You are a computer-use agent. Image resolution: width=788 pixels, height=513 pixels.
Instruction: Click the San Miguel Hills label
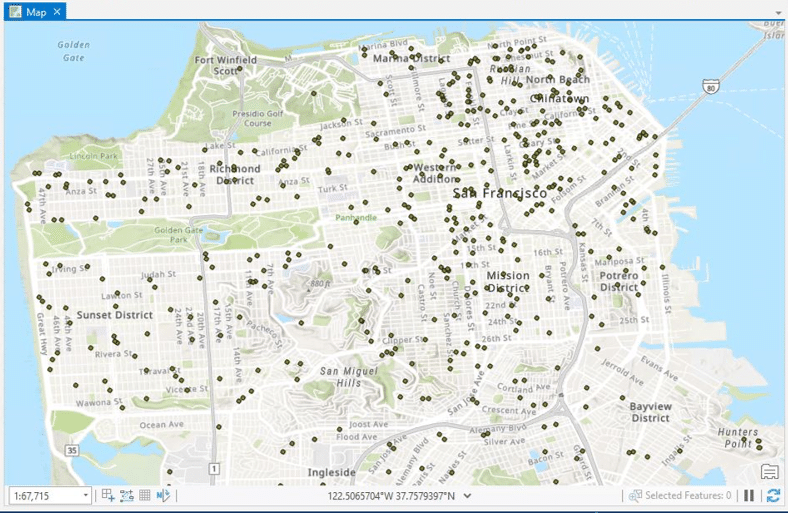tap(349, 377)
